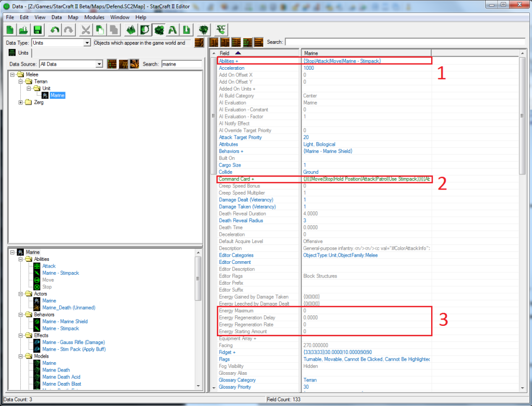
Task: Select the Abilities + field
Action: click(x=325, y=61)
